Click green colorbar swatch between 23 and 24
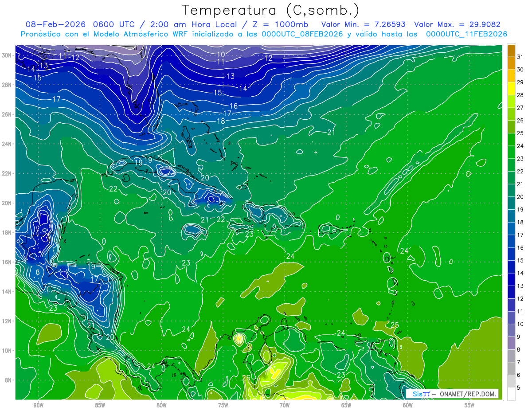Viewport: 532px width, 411px height. tap(511, 152)
